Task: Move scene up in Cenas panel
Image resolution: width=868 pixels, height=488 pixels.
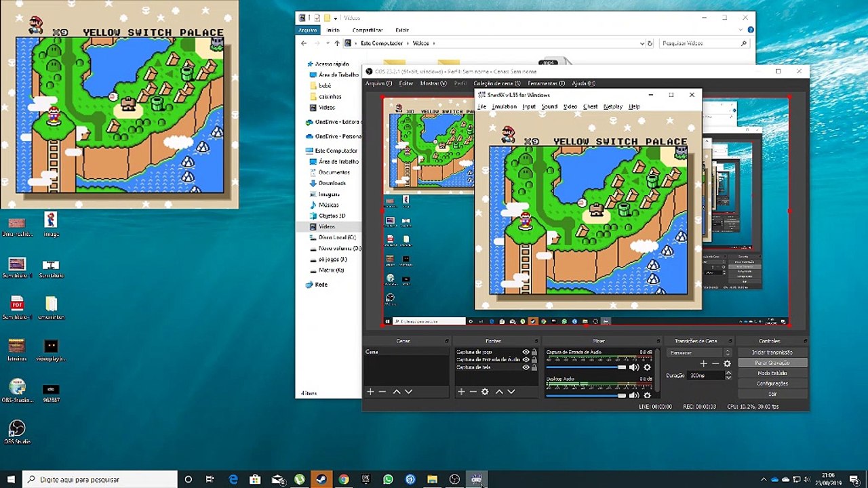Action: pyautogui.click(x=397, y=392)
